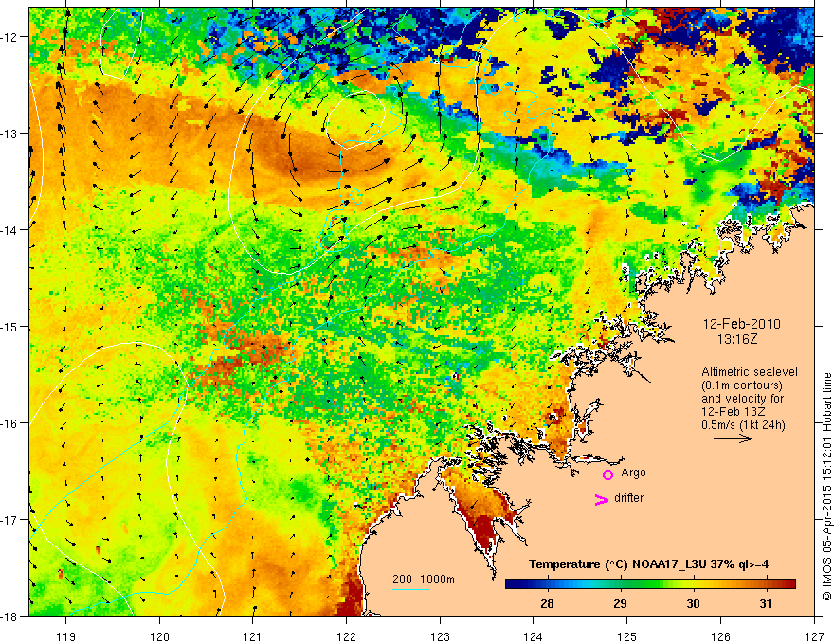Click the '-15' latitude axis label
This screenshot has height=644, width=834.
9,326
